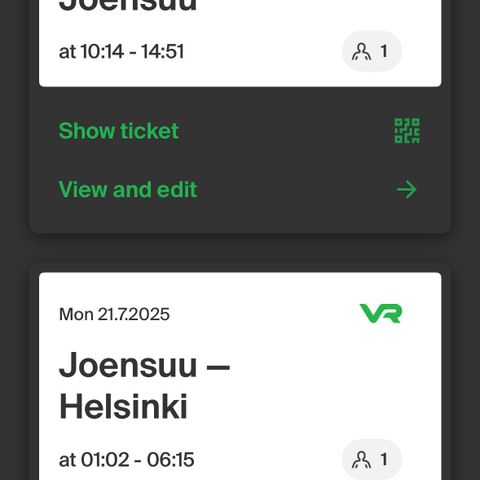Click the person icon on lower trip card
480x480 pixels.
(361, 460)
